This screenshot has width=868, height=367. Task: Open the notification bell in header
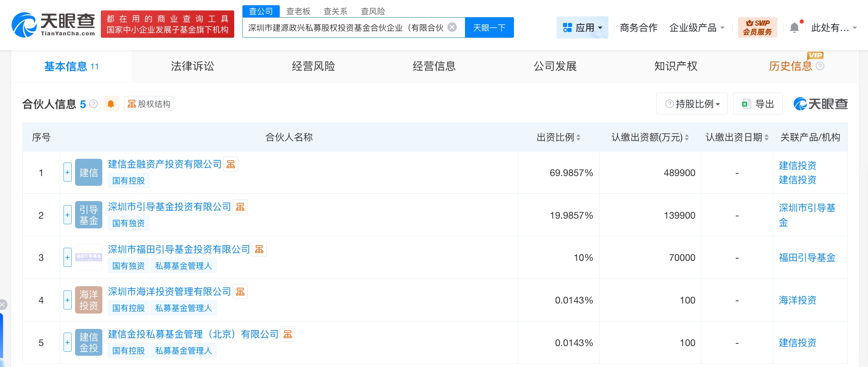coord(794,28)
